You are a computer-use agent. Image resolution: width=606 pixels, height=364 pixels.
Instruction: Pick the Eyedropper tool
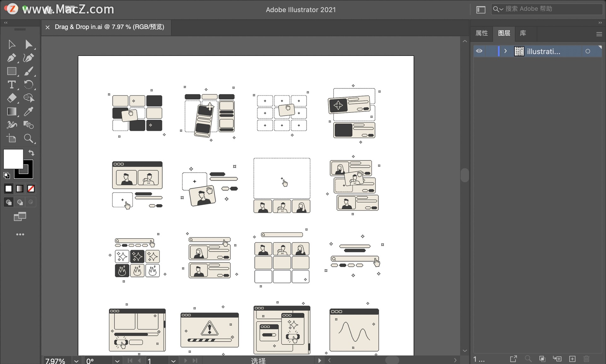click(x=28, y=111)
